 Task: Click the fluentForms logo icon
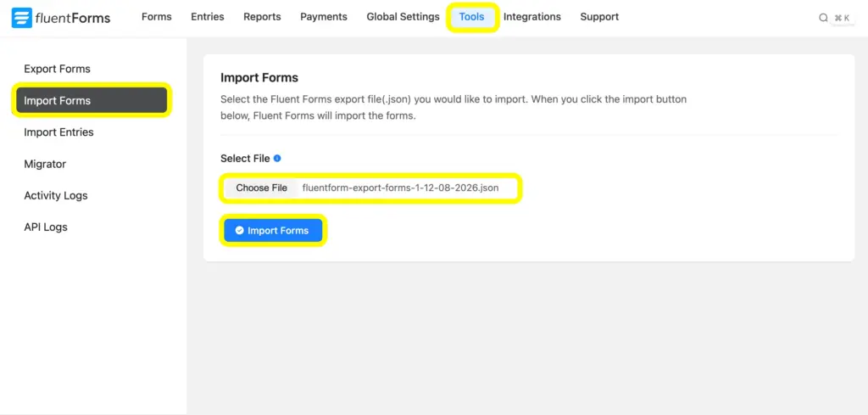[21, 18]
